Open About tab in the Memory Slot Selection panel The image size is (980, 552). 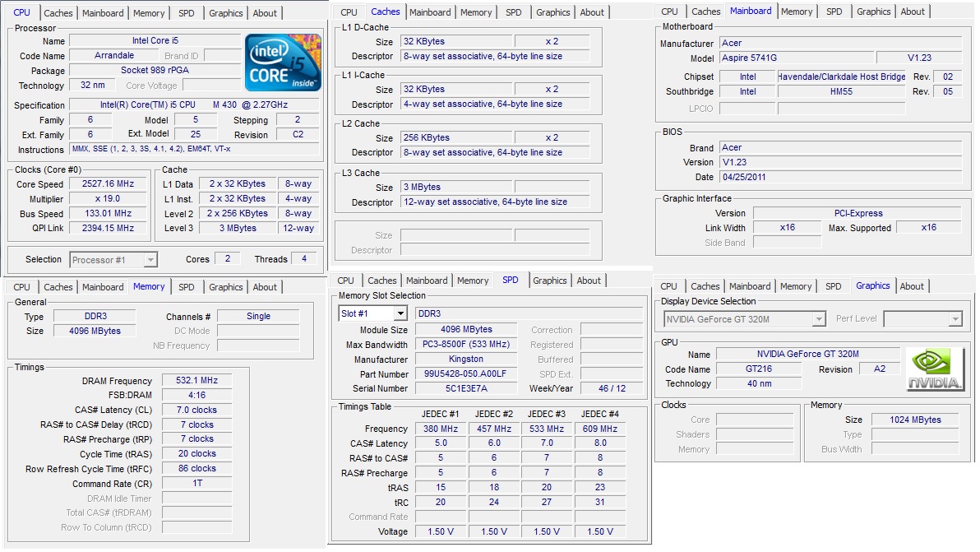pyautogui.click(x=589, y=281)
